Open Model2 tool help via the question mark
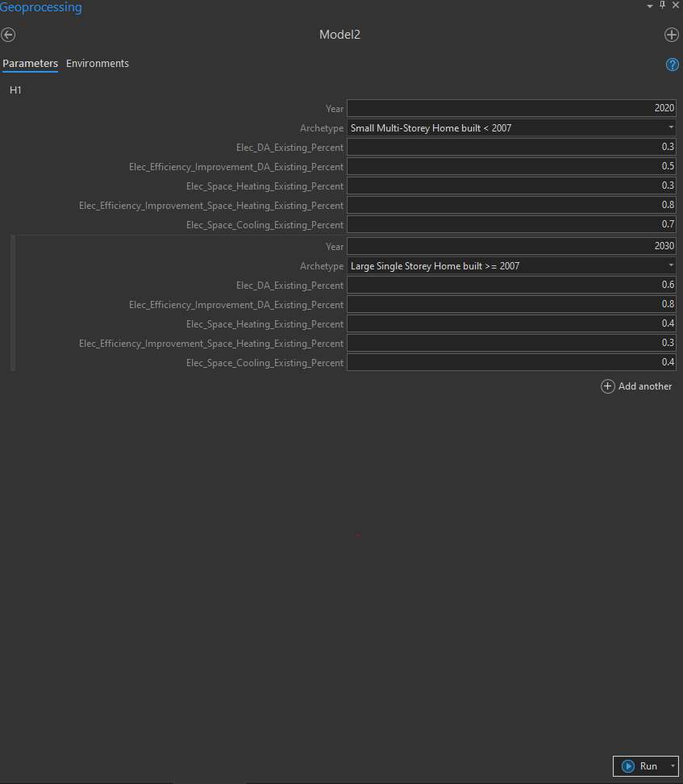Viewport: 683px width, 784px height. (672, 65)
